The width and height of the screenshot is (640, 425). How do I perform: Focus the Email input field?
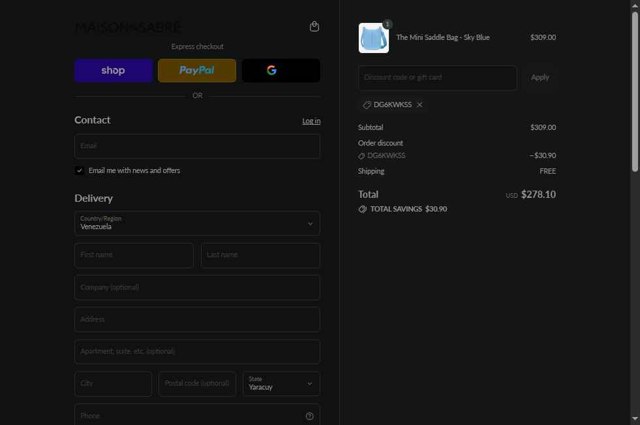click(x=197, y=146)
